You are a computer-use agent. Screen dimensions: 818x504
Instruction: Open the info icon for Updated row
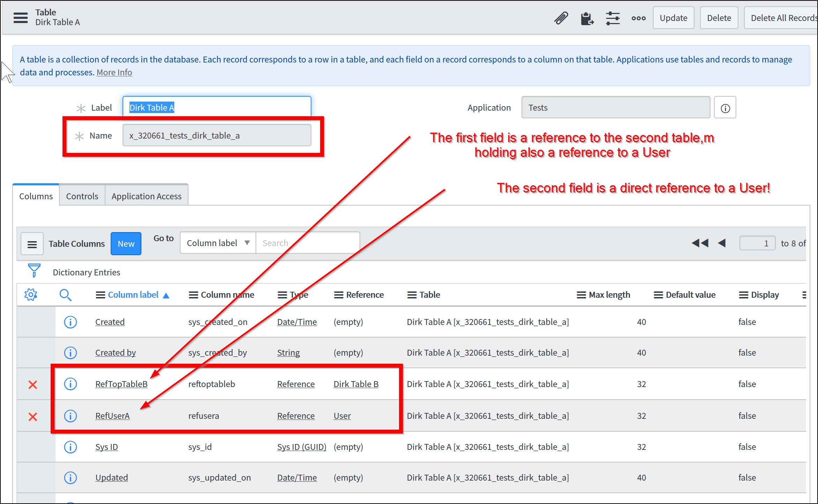(x=70, y=477)
